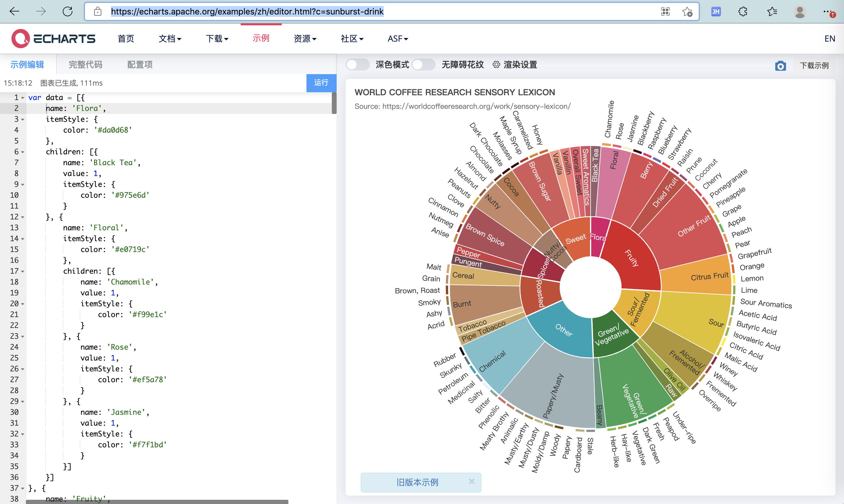Collapse code fold arrow at line 3

tap(22, 120)
